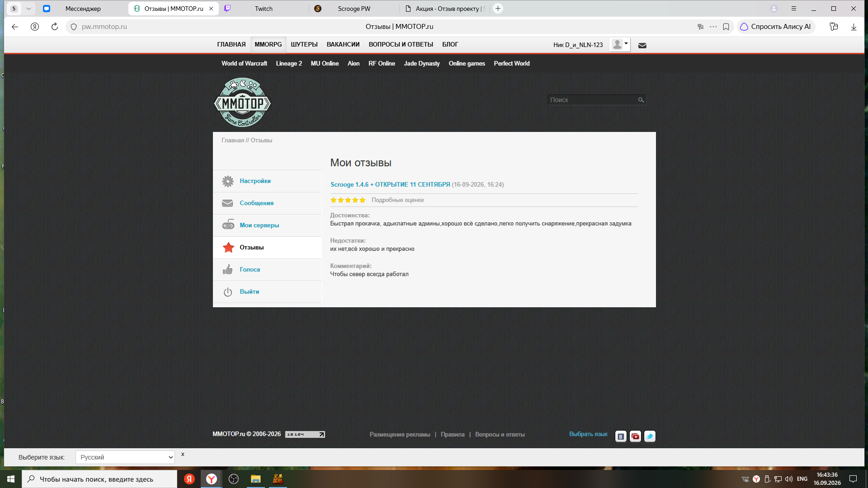This screenshot has height=488, width=868.
Task: Open the translate page icon in address bar
Action: tap(700, 27)
